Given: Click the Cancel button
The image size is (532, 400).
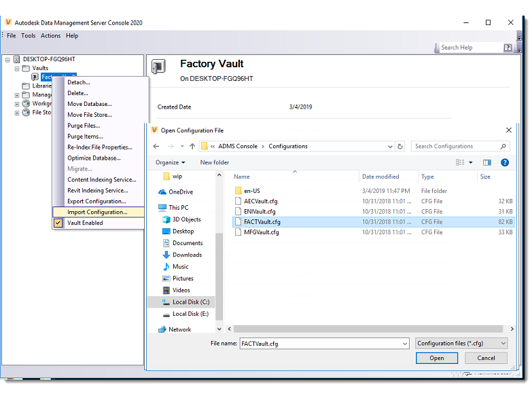Looking at the screenshot, I should click(x=486, y=358).
